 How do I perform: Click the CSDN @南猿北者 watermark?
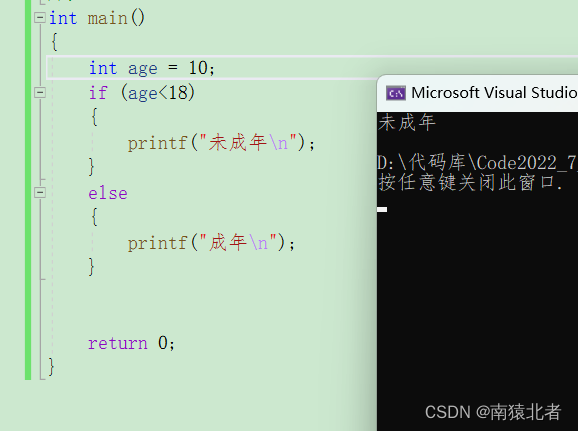tap(493, 412)
